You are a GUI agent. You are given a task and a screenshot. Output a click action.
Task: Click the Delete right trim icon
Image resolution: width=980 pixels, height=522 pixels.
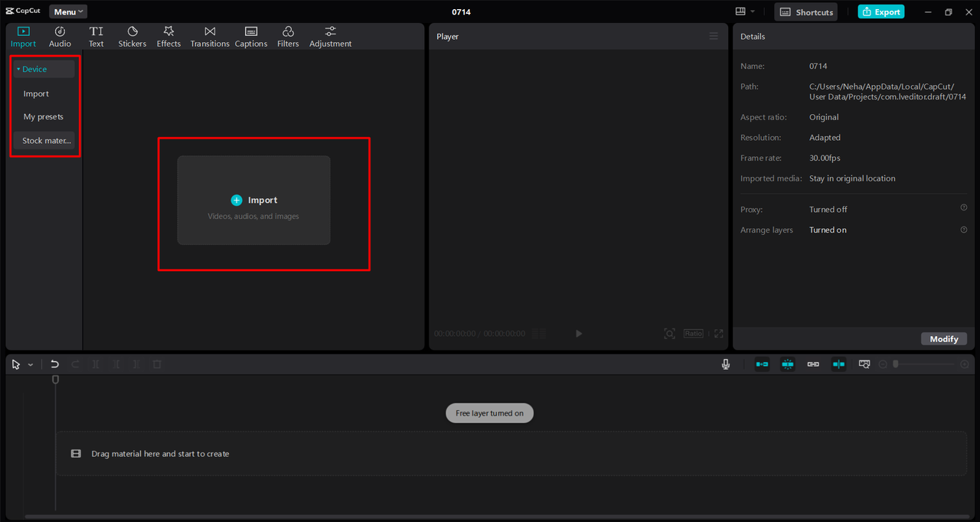(x=136, y=365)
